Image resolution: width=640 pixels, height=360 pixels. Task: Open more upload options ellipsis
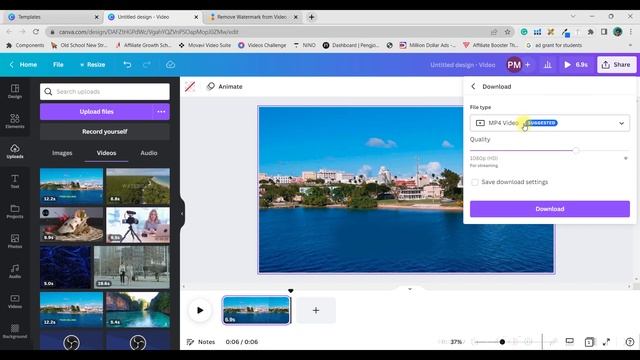pos(161,111)
